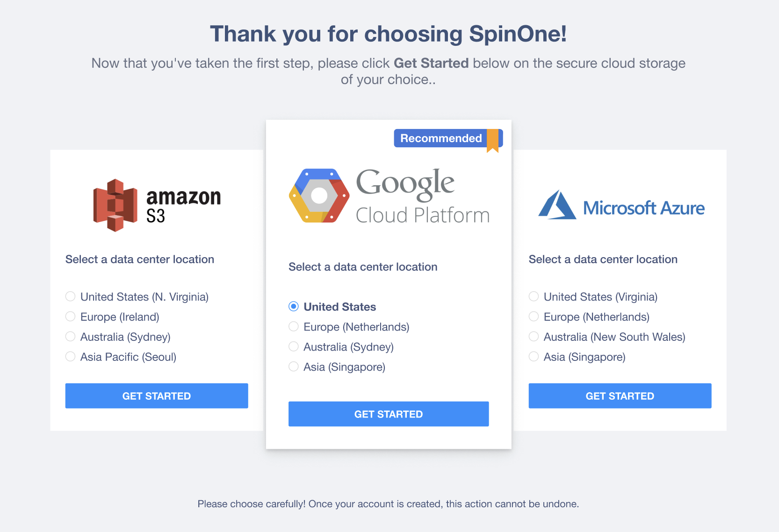Image resolution: width=779 pixels, height=532 pixels.
Task: Click Get Started for Google Cloud Platform
Action: click(x=389, y=414)
